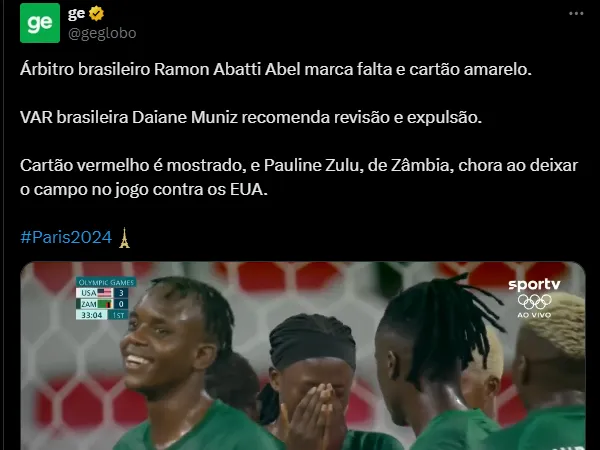Open the video of the crying player
600x450 pixels.
coord(303,356)
